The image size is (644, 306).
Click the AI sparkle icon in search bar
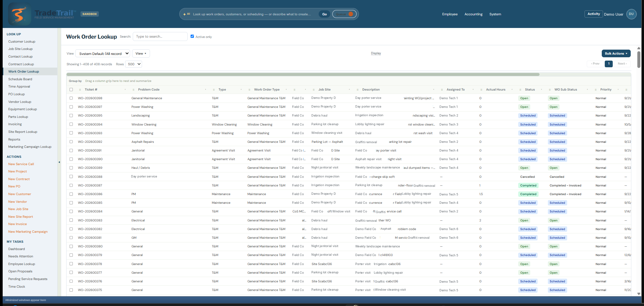(185, 14)
